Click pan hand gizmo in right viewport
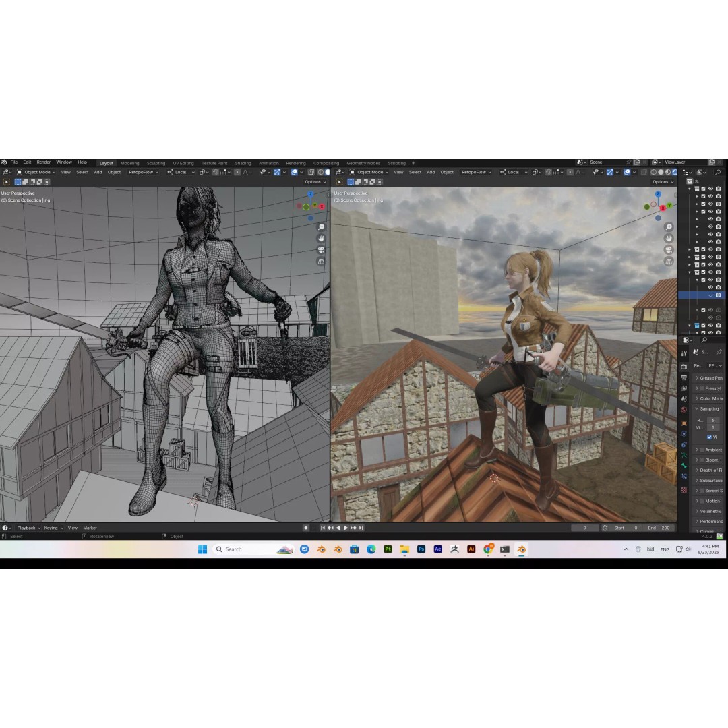This screenshot has height=728, width=728. coord(669,238)
